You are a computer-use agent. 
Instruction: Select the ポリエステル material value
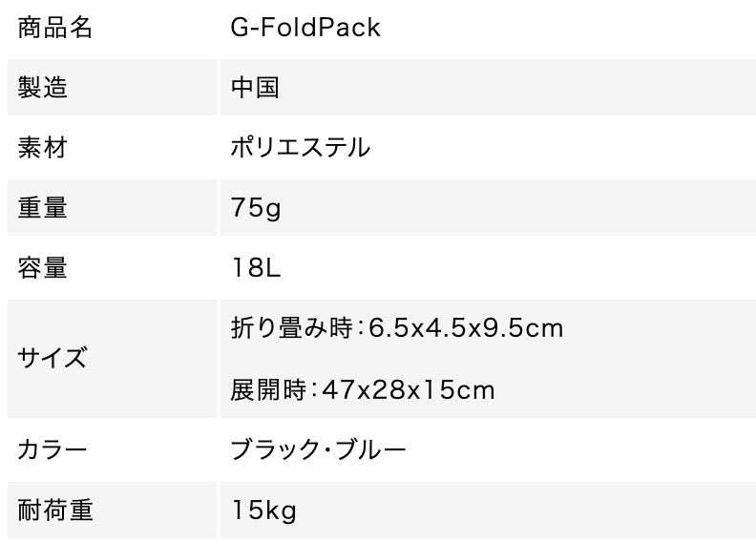301,148
